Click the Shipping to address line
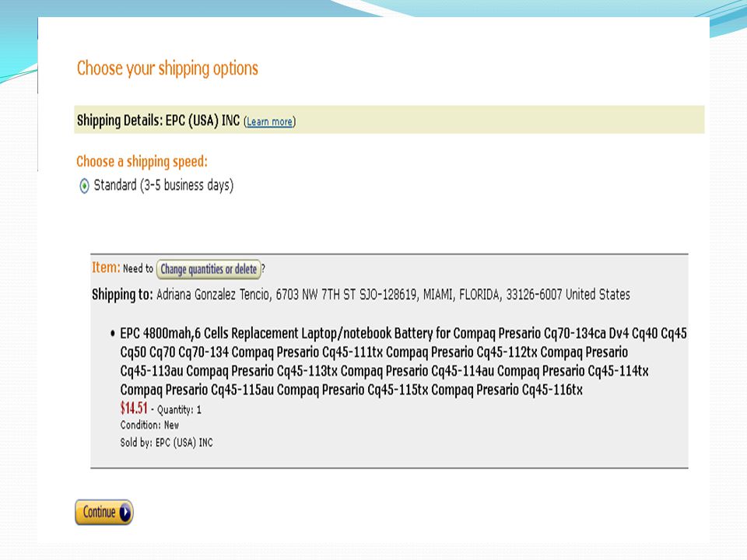 tap(360, 294)
